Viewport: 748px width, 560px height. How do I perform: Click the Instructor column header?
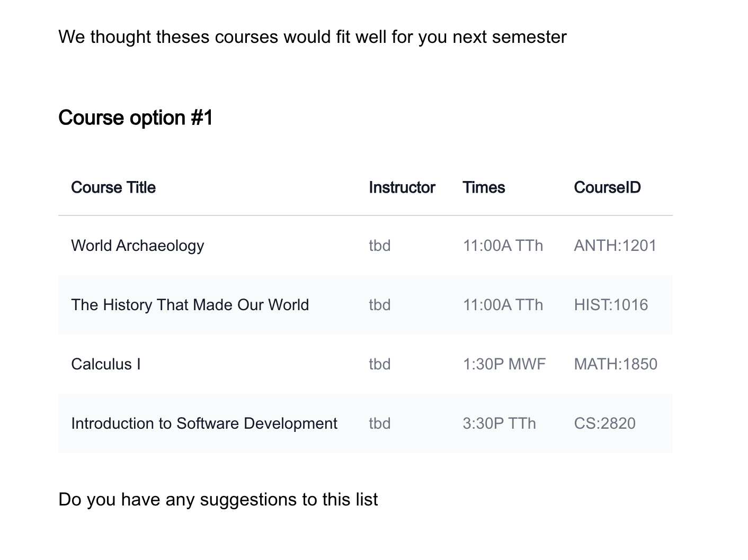pyautogui.click(x=402, y=187)
